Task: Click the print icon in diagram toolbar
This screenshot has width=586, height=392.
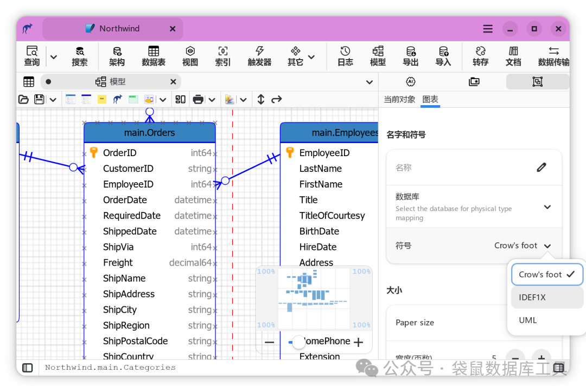Action: 198,99
